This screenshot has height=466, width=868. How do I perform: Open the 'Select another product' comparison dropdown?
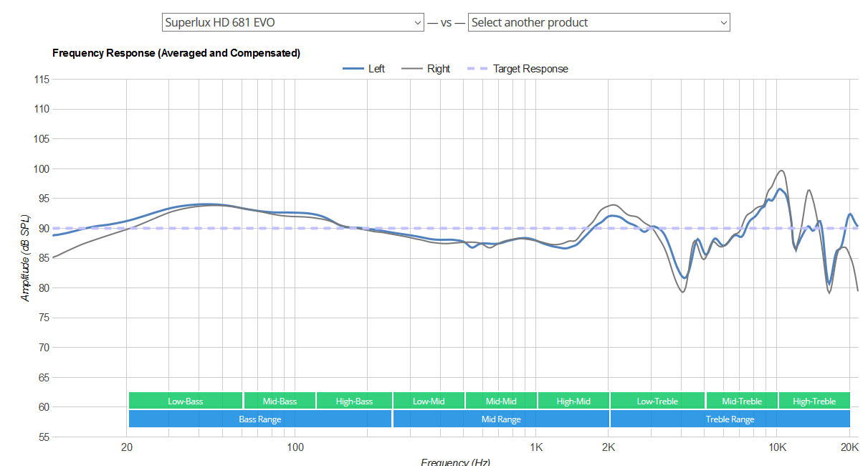tap(599, 22)
